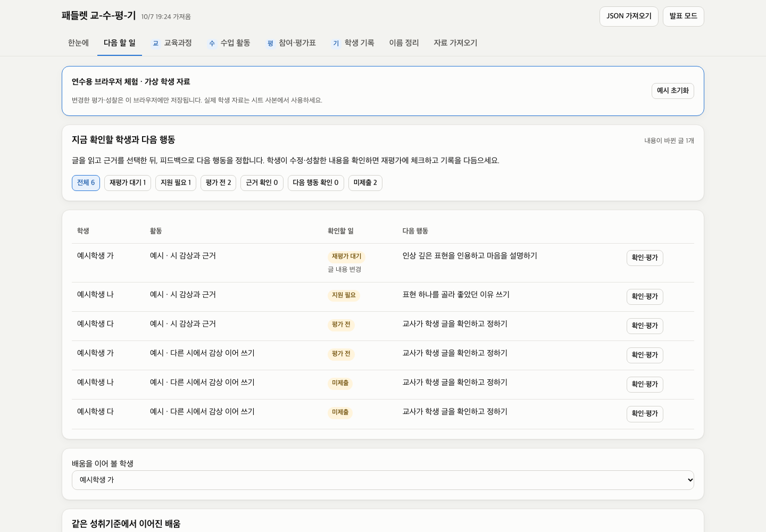
Task: Click the 수 icon before 수업 활동
Action: click(x=212, y=43)
